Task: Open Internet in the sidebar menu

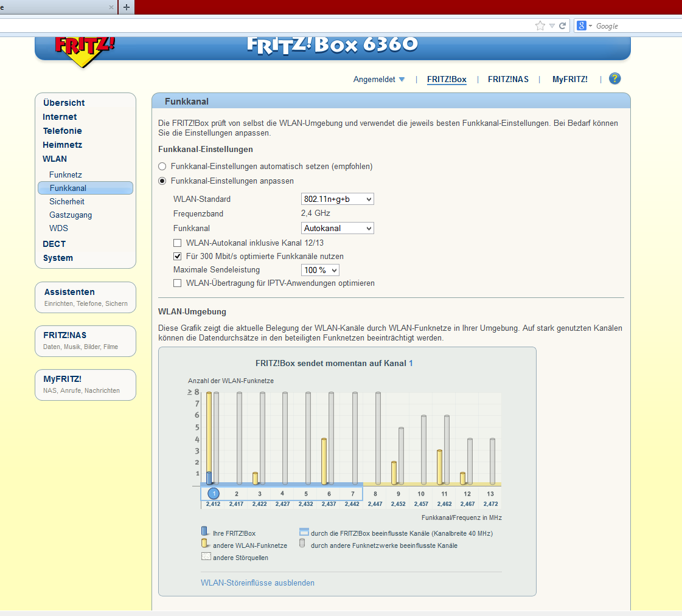Action: point(60,117)
